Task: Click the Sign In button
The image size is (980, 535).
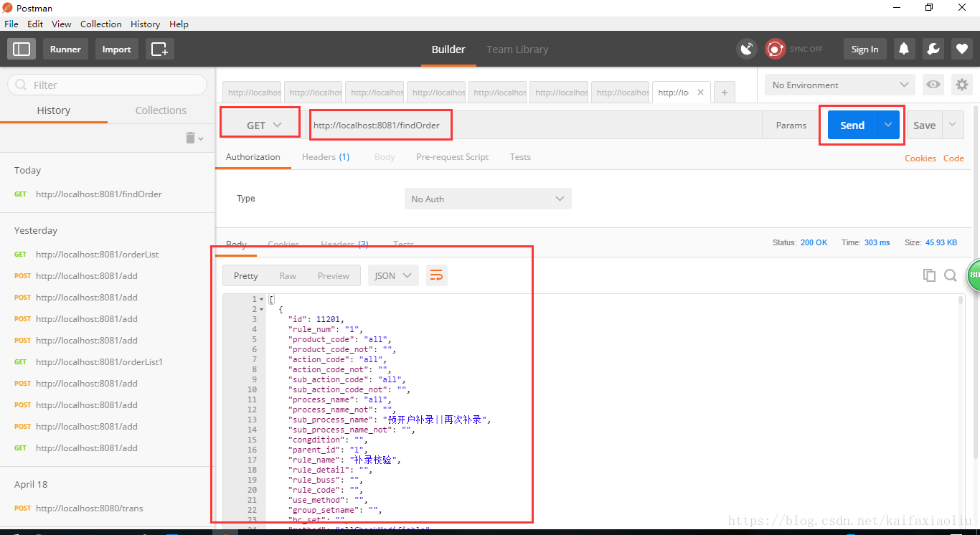Action: [864, 49]
